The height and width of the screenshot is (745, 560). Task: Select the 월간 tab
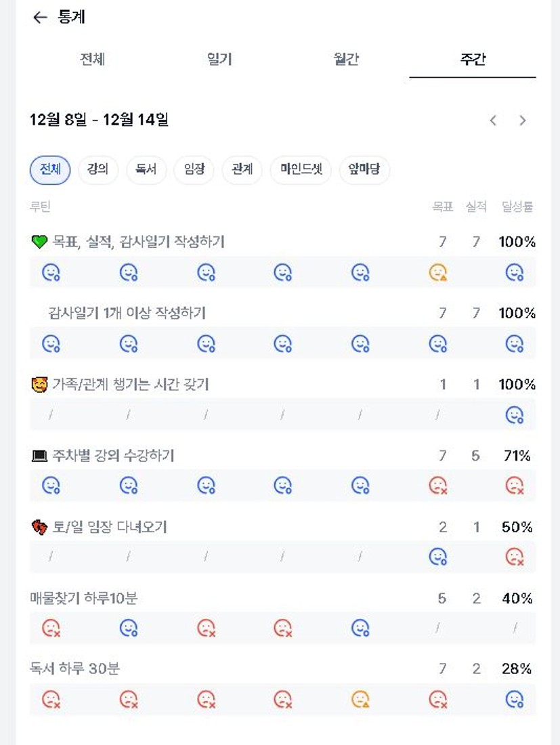(x=345, y=60)
